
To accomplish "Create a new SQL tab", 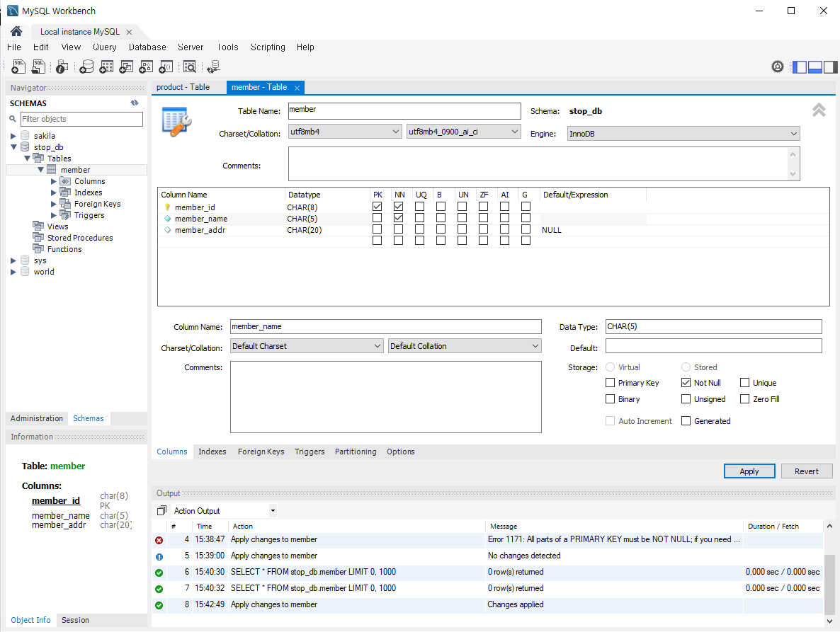I will [x=18, y=67].
